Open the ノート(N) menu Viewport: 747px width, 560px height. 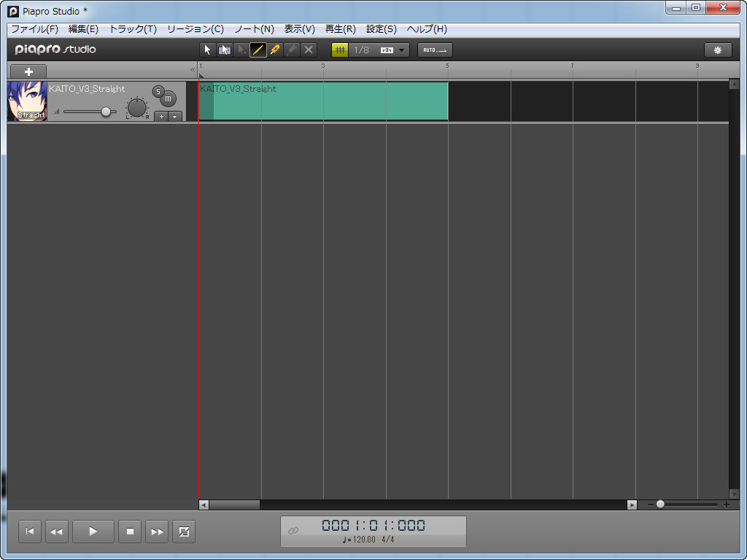(x=254, y=29)
